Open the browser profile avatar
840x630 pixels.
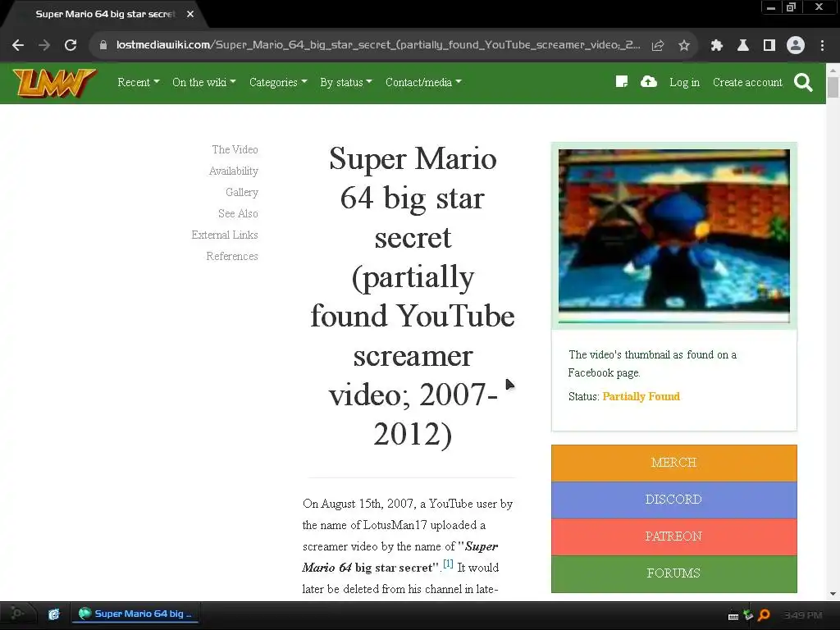pos(796,46)
